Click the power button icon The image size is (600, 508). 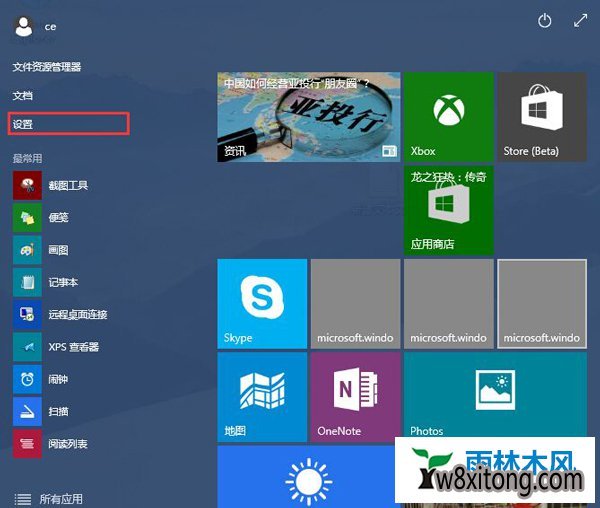[x=545, y=21]
